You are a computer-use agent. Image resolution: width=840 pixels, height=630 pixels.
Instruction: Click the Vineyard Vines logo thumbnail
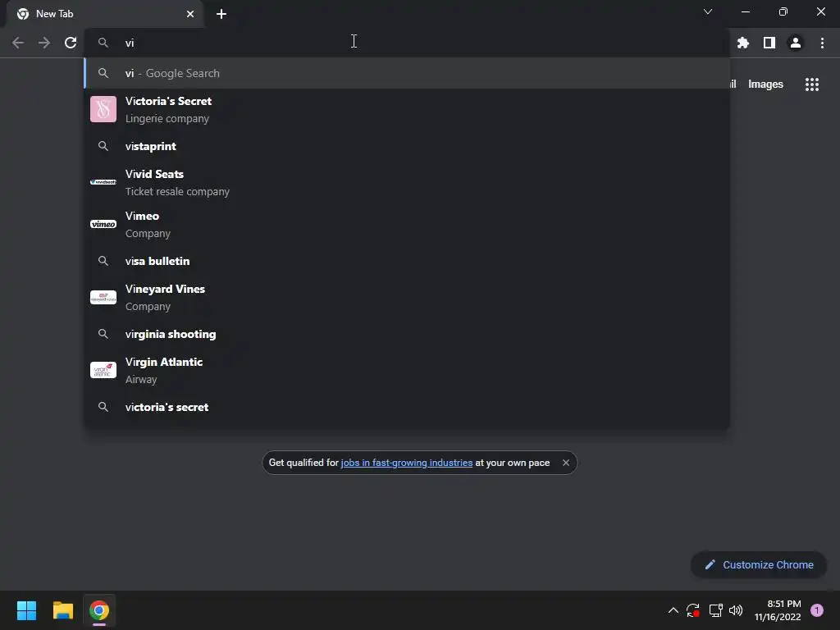click(x=103, y=297)
